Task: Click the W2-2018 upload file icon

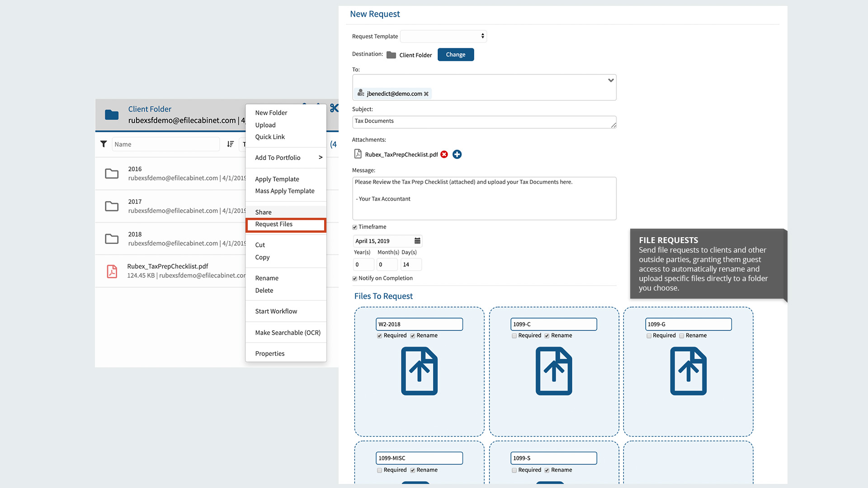Action: click(x=419, y=371)
